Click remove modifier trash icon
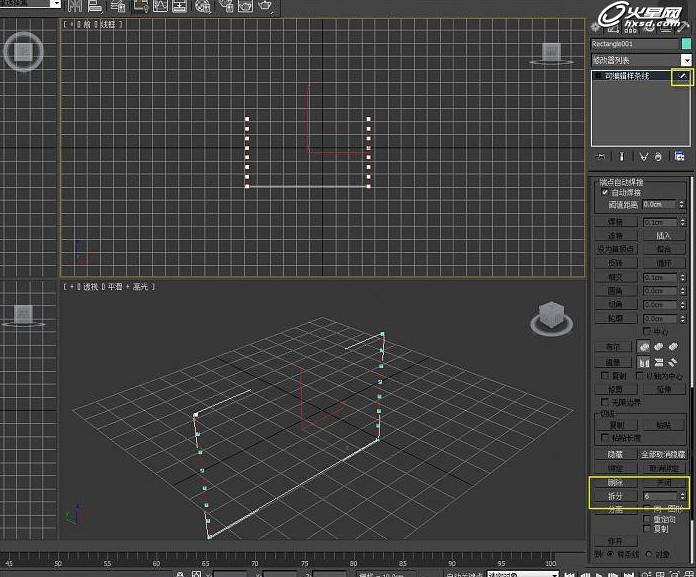696x577 pixels. point(659,157)
